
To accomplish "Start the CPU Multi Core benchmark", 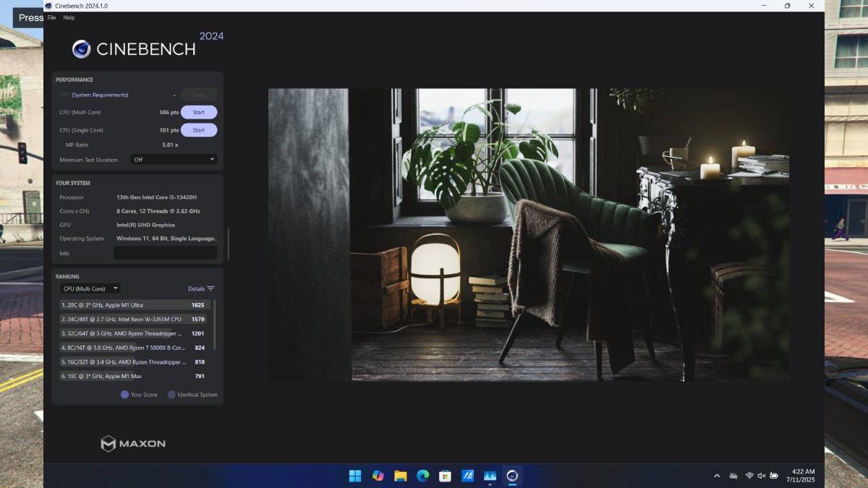I will click(x=198, y=112).
